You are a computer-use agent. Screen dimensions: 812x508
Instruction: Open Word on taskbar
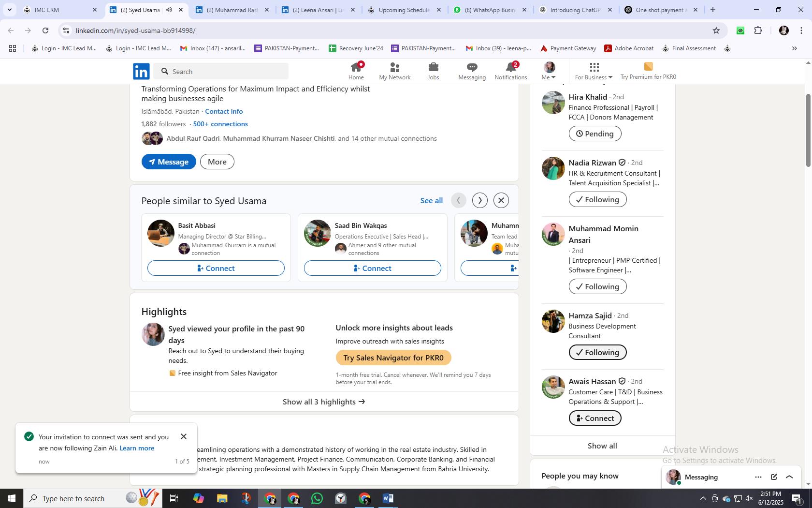(x=388, y=498)
